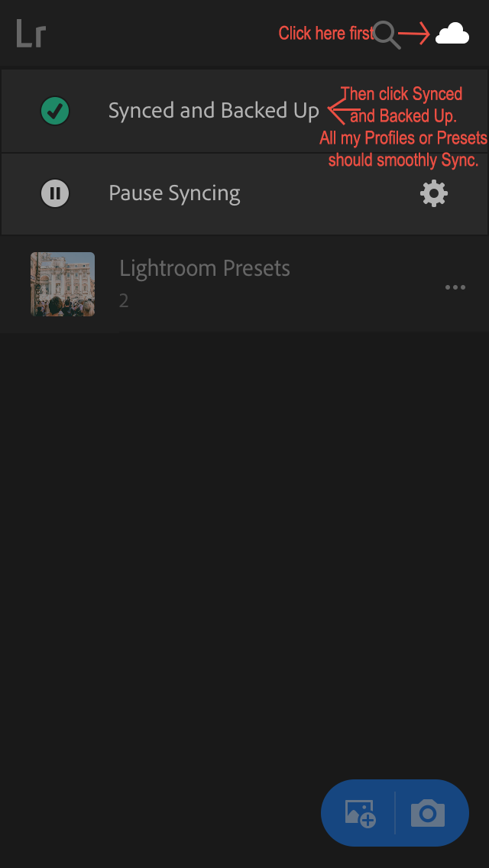
Task: Open the camera capture icon
Action: point(428,813)
